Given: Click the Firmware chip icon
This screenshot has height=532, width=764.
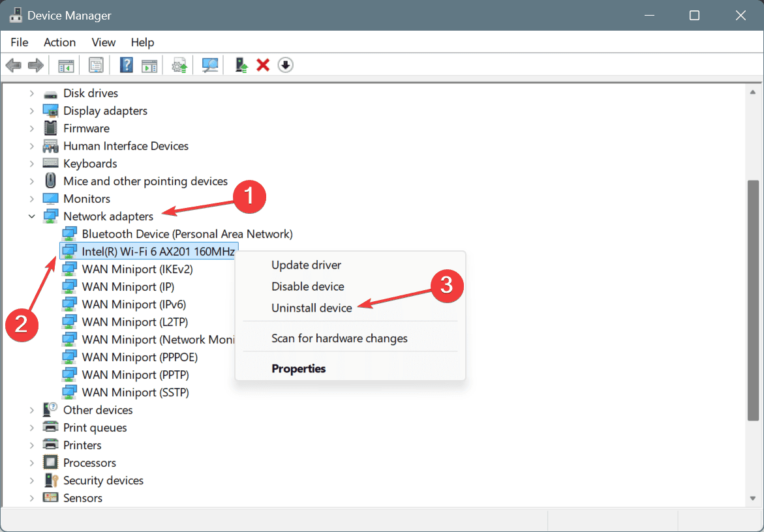Looking at the screenshot, I should 51,128.
